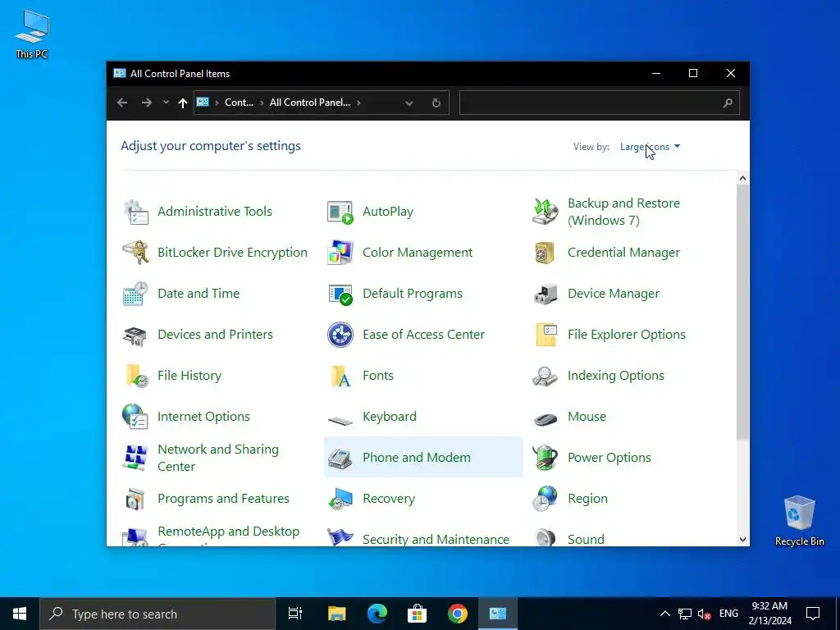Open the Administrative Tools icon
Viewport: 840px width, 630px height.
pyautogui.click(x=135, y=212)
